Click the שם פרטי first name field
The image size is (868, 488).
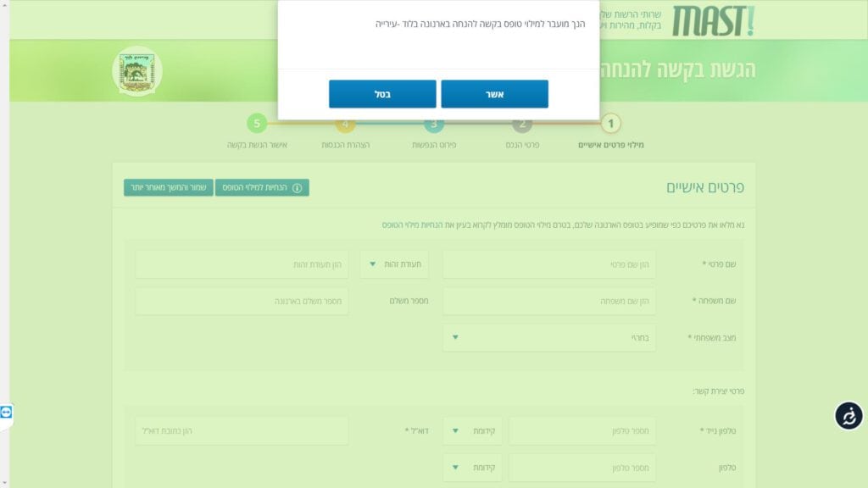coord(548,264)
